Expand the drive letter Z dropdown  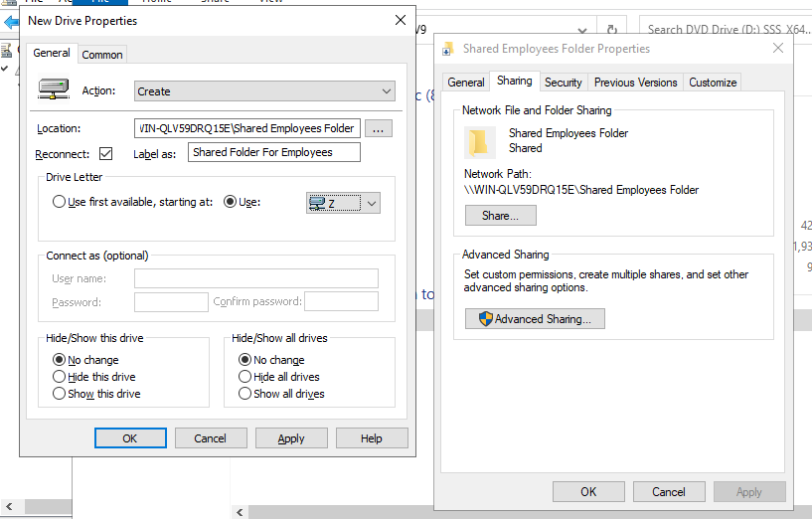(x=371, y=203)
